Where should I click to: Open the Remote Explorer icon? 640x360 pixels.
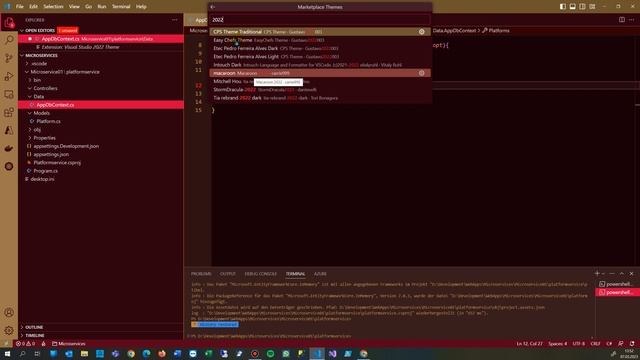[9, 94]
